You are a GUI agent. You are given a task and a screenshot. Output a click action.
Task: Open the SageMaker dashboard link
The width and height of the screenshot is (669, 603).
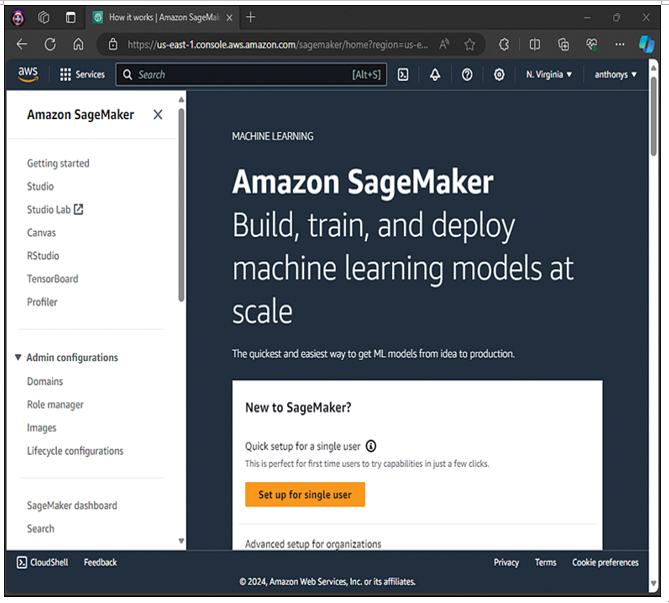(72, 506)
